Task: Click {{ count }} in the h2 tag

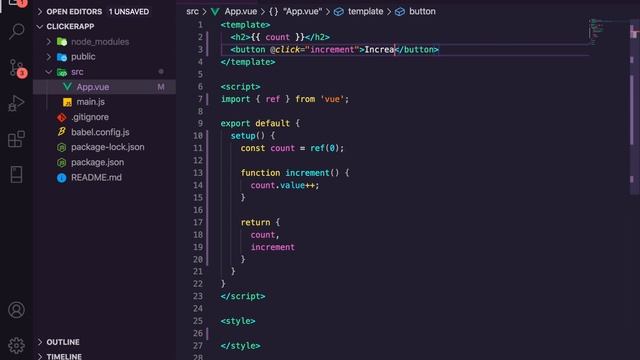Action: [278, 37]
